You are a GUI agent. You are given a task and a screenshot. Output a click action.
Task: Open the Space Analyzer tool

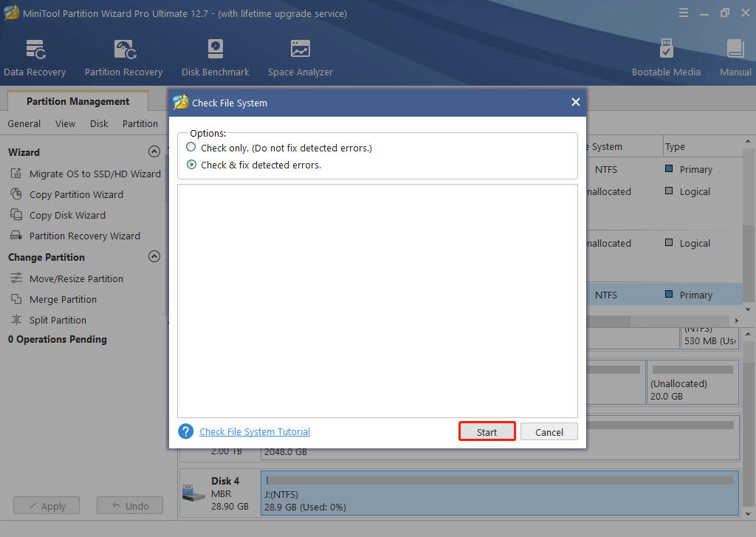pyautogui.click(x=300, y=58)
